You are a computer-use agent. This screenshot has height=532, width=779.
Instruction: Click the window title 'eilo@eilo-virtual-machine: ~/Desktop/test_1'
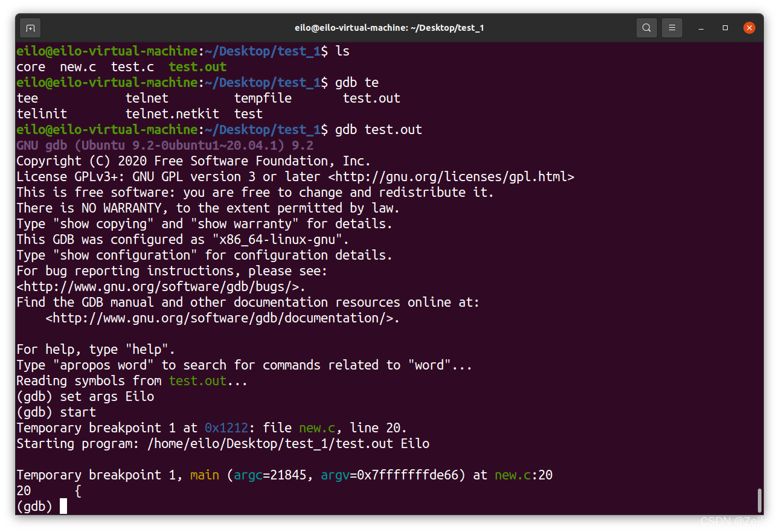click(389, 28)
